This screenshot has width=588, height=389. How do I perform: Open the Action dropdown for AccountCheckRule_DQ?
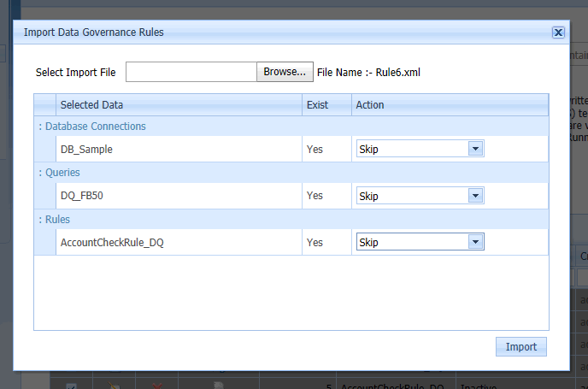pos(475,242)
